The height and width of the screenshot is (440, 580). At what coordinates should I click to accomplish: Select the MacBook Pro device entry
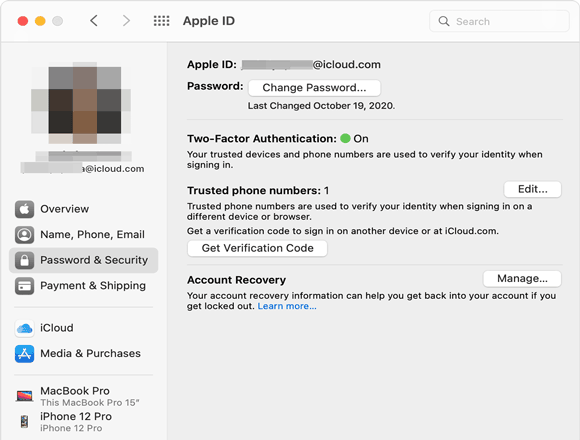[x=83, y=396]
